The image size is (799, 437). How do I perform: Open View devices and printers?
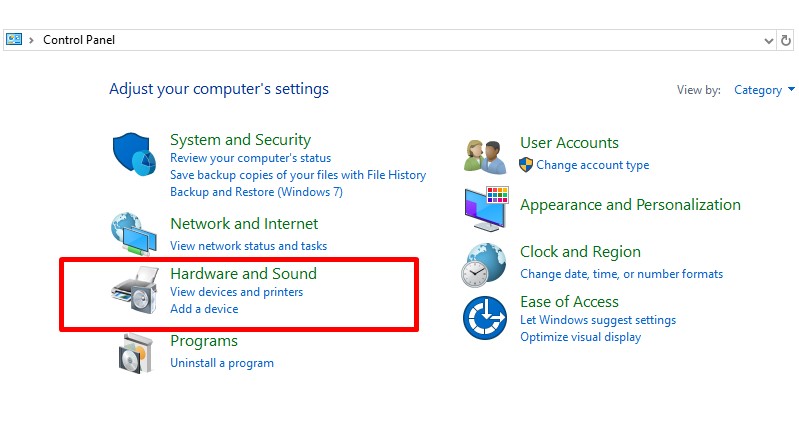coord(236,292)
